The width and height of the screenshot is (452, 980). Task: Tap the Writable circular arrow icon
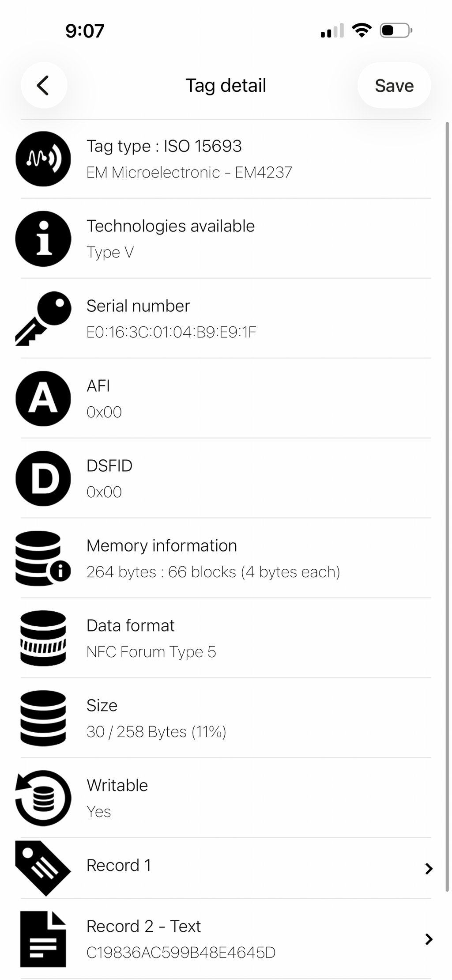pyautogui.click(x=43, y=798)
